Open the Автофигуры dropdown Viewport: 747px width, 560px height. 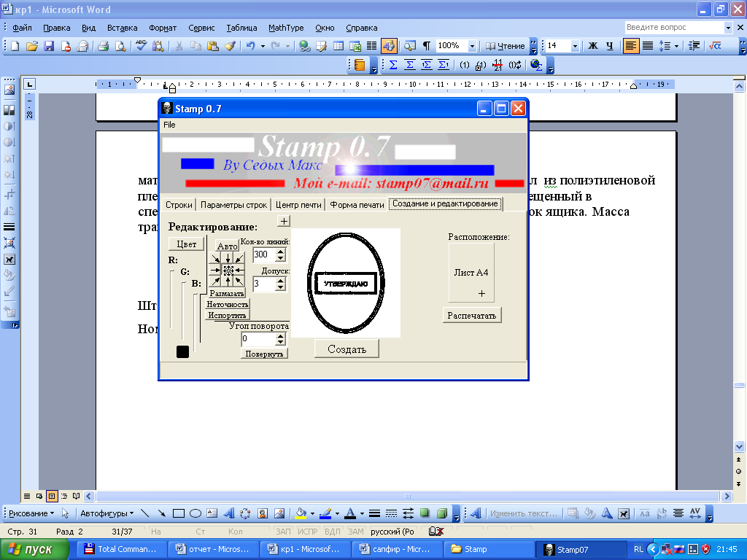pyautogui.click(x=107, y=513)
